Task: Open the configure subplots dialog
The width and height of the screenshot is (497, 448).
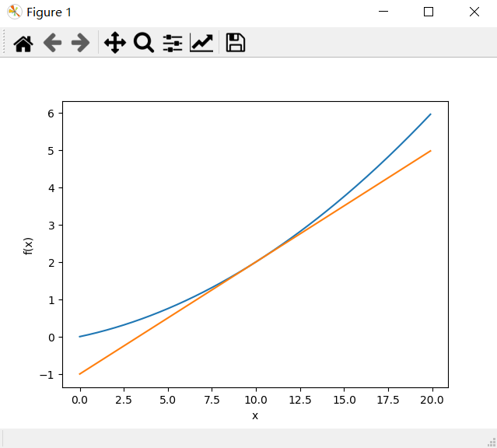Action: click(x=173, y=43)
